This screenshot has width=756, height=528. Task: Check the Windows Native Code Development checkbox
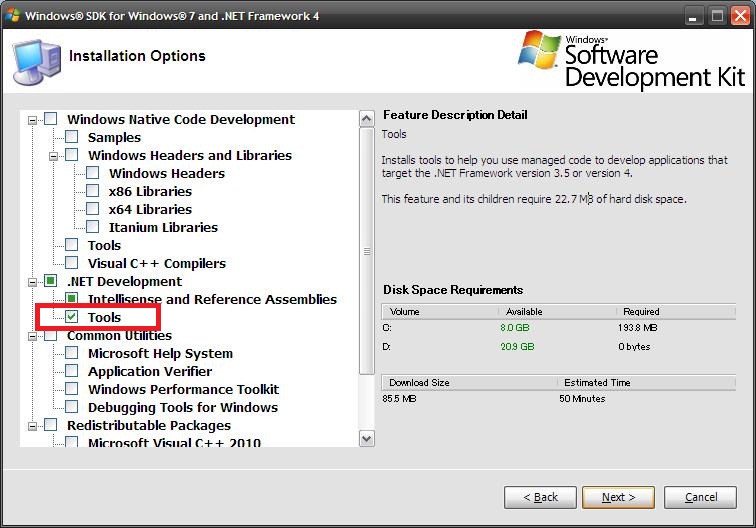(x=51, y=119)
